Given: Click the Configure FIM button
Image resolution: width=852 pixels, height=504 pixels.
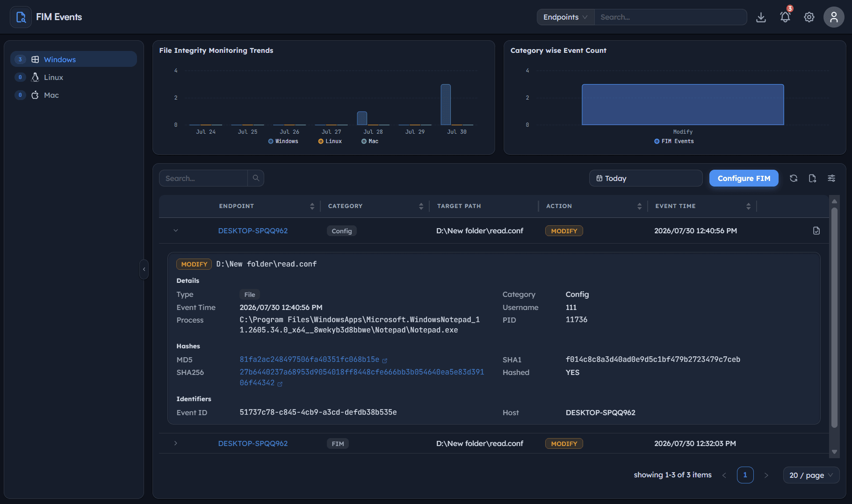Looking at the screenshot, I should [x=744, y=178].
